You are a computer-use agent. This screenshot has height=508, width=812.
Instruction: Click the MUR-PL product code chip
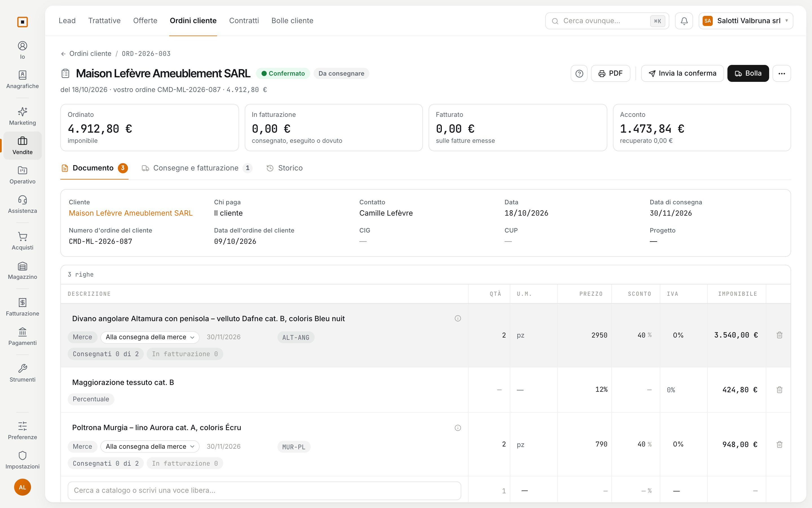point(294,447)
